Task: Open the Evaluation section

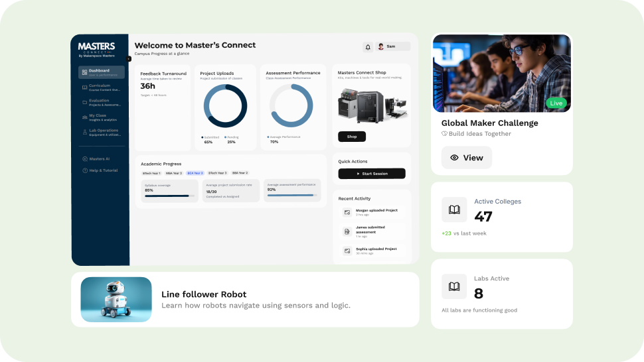Action: click(x=102, y=103)
